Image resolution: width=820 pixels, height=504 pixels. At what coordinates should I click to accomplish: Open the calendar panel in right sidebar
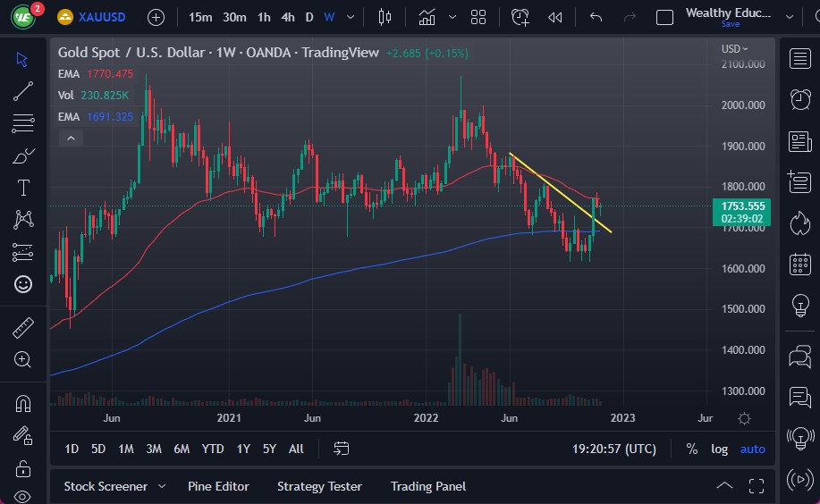pyautogui.click(x=799, y=265)
